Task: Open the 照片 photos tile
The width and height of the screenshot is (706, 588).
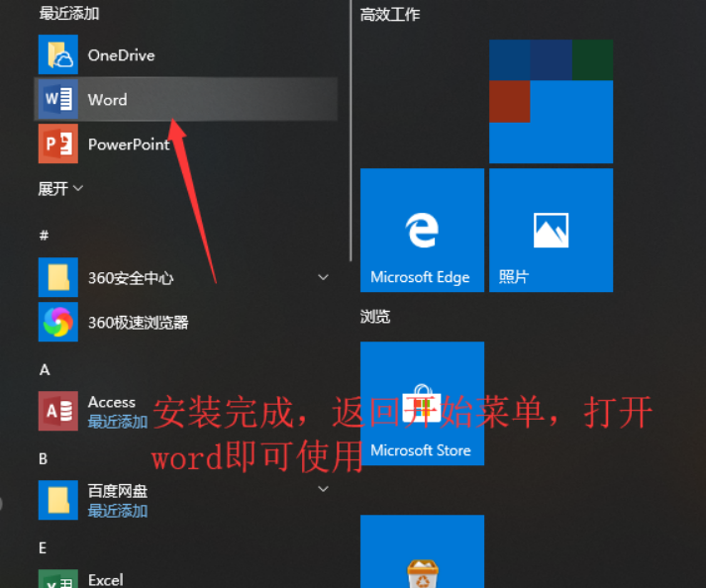Action: click(x=552, y=230)
